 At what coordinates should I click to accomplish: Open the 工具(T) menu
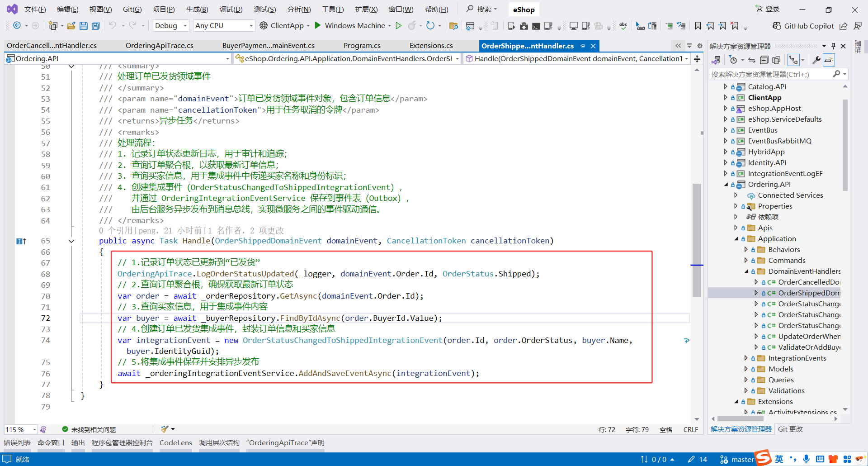point(333,10)
